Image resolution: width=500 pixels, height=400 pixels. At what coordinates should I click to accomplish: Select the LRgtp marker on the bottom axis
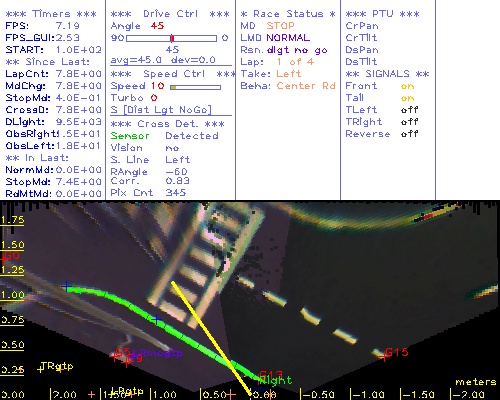pos(127,391)
